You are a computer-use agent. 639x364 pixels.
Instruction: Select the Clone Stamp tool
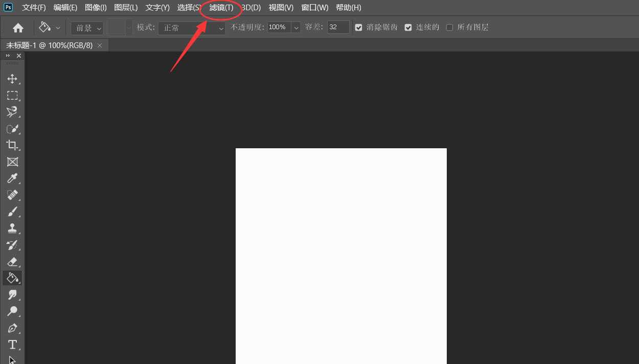click(x=12, y=228)
